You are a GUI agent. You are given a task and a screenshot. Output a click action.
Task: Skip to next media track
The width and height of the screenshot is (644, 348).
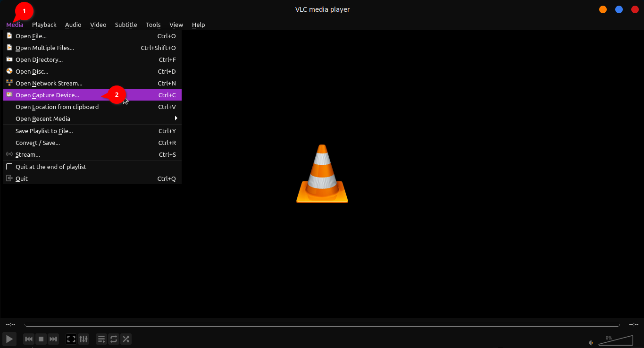pyautogui.click(x=53, y=339)
